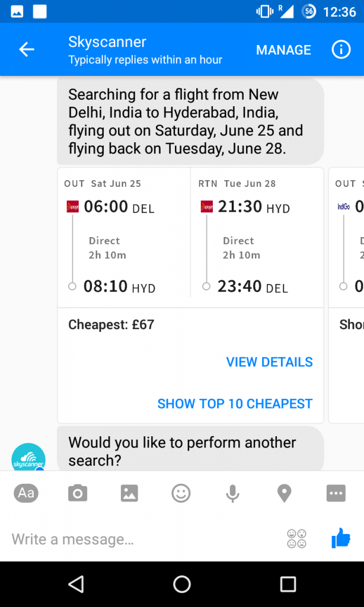Tap the Skyscanner title in header
Image resolution: width=364 pixels, height=607 pixels.
pyautogui.click(x=107, y=42)
